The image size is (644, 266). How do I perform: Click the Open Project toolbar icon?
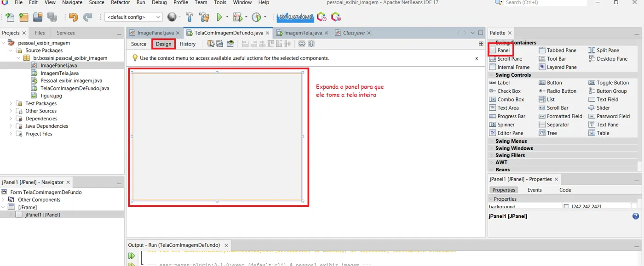(x=38, y=17)
